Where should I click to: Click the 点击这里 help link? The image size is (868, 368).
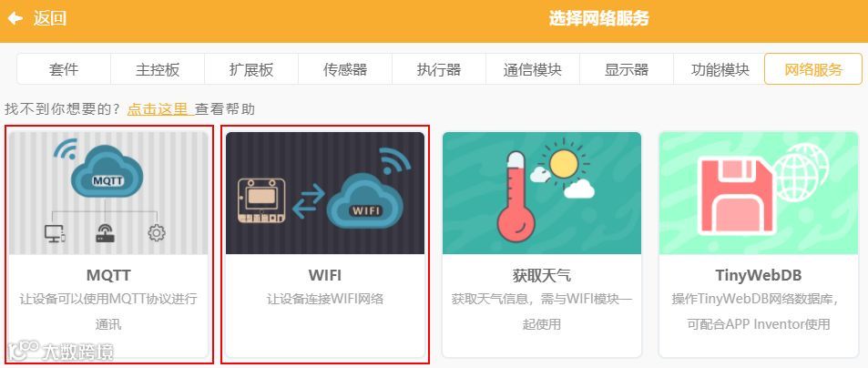coord(160,109)
